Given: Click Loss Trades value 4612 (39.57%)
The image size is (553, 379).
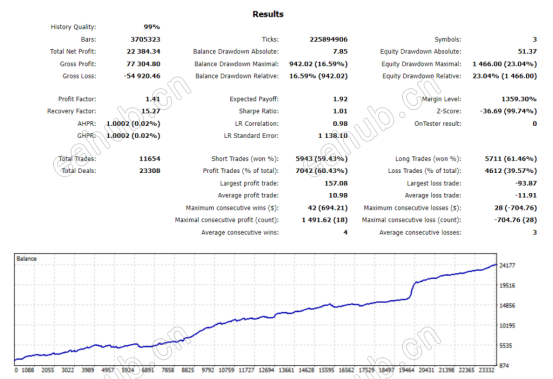Looking at the screenshot, I should (x=511, y=171).
